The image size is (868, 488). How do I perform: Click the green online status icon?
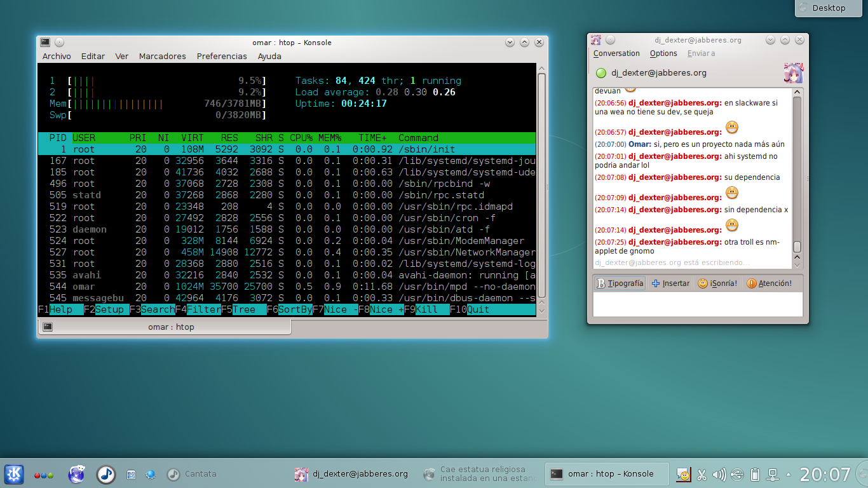(x=600, y=72)
